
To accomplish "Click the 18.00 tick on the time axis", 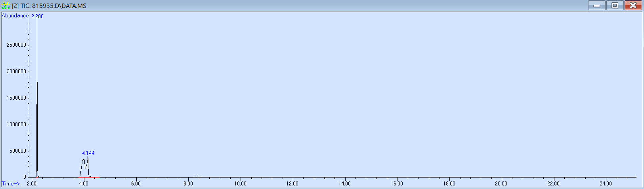I will (449, 183).
